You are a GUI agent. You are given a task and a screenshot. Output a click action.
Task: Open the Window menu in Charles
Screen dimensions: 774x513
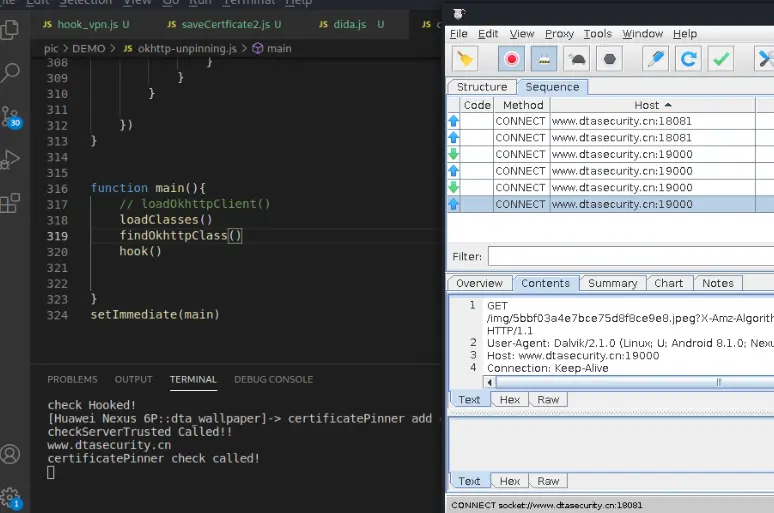click(x=642, y=34)
